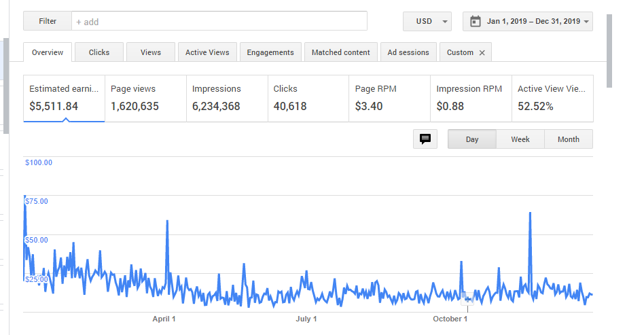Switch chart granularity to Week
This screenshot has width=644, height=335.
520,139
